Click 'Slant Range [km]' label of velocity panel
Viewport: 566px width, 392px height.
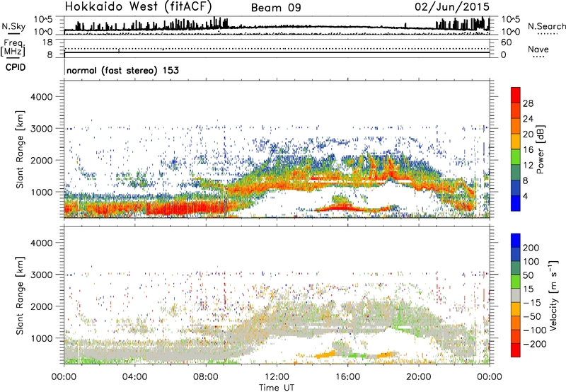[x=20, y=296]
